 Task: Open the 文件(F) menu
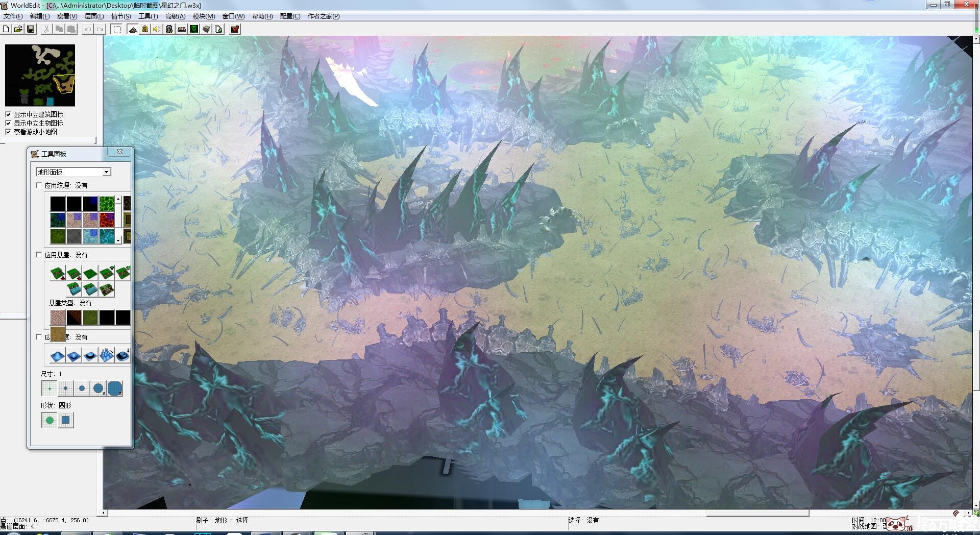coord(13,16)
